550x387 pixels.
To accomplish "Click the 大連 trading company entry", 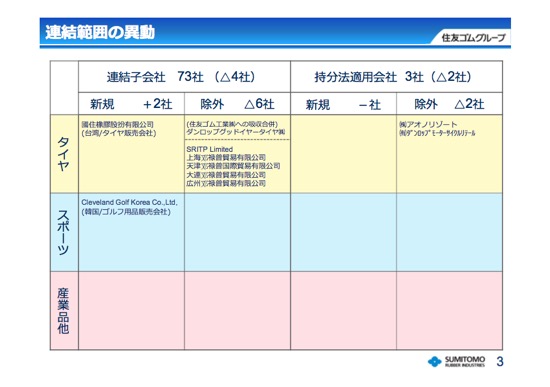I will (x=226, y=174).
